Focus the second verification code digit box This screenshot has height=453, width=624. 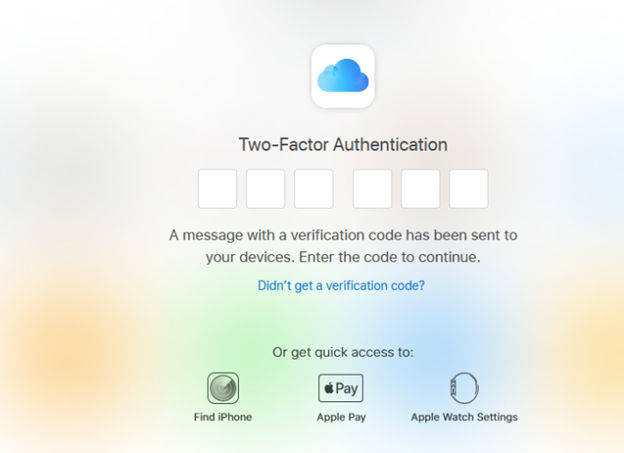point(265,189)
